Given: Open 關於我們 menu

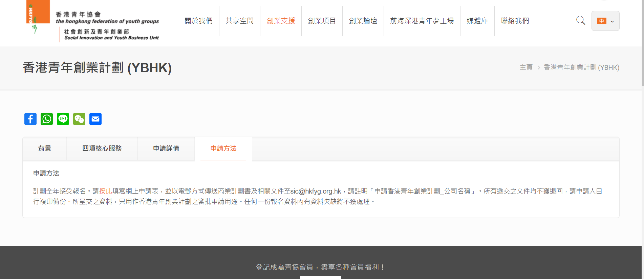Looking at the screenshot, I should [199, 21].
